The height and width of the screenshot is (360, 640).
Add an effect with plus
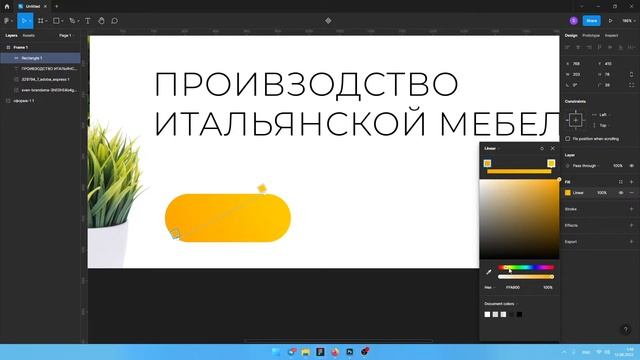(x=631, y=225)
